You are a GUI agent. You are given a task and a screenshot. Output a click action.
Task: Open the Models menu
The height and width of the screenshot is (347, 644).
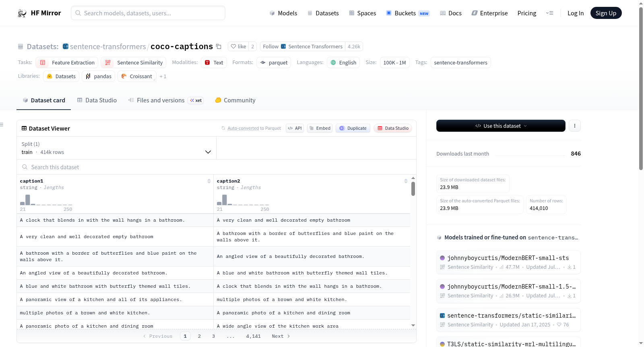pyautogui.click(x=283, y=13)
